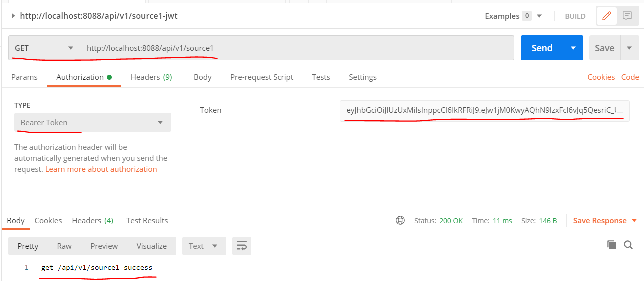Screen dimensions: 644x281
Task: Open the Text format dropdown
Action: coord(204,246)
